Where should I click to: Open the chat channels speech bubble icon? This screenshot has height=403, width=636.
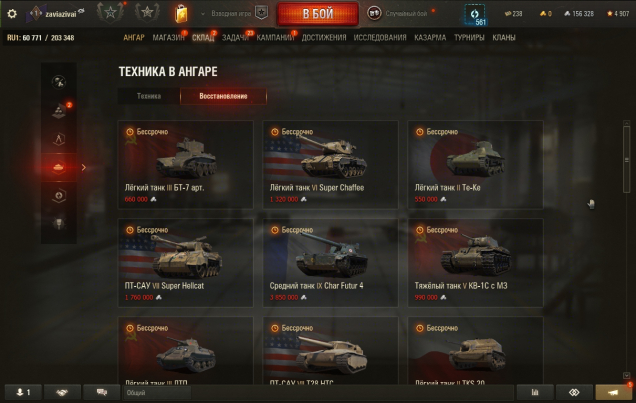point(101,392)
